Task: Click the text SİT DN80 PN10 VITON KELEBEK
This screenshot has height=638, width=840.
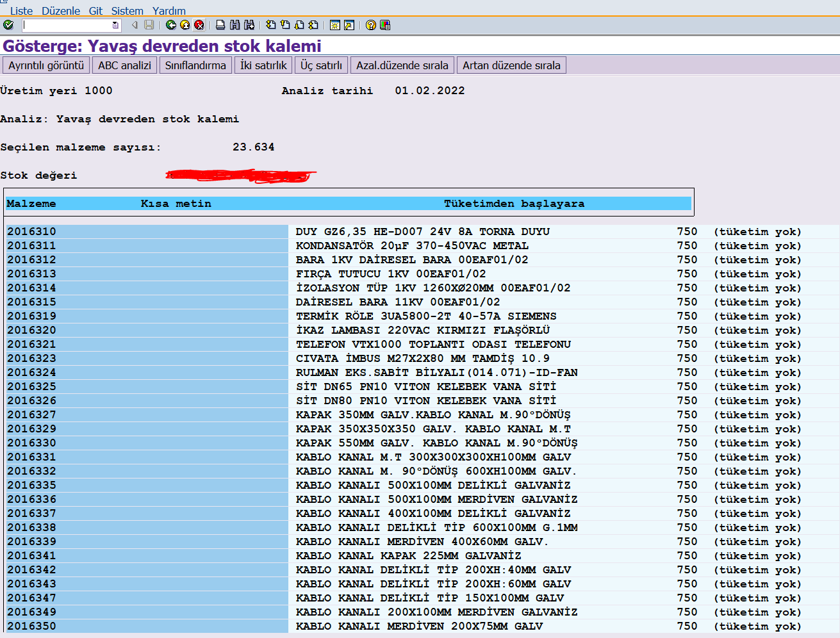Action: [426, 401]
